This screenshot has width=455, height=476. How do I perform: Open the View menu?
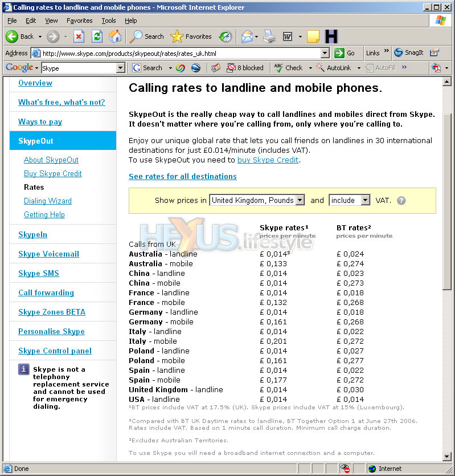(51, 21)
